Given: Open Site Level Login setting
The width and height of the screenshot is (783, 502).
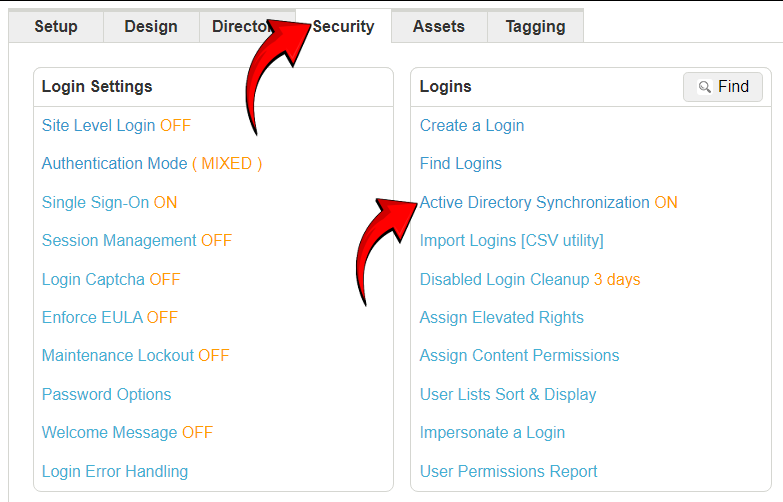Looking at the screenshot, I should [x=116, y=125].
